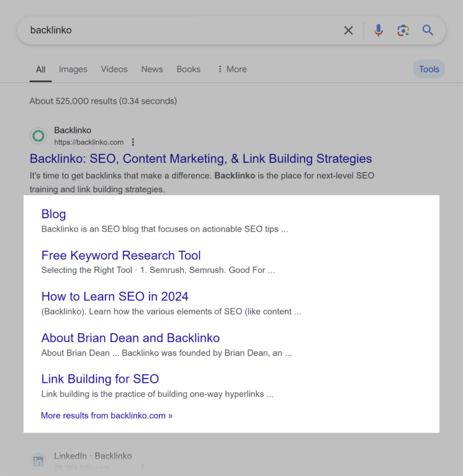Visit Free Keyword Research Tool link

coord(121,255)
